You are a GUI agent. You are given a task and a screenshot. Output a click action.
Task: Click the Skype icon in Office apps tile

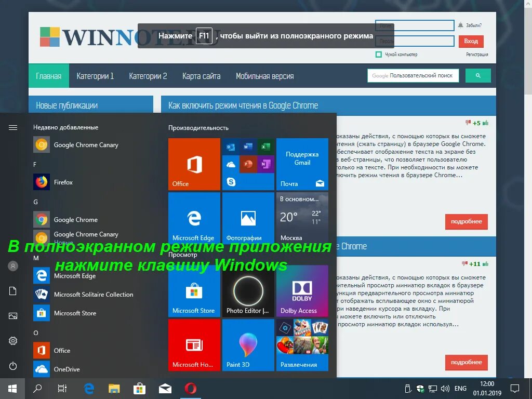click(231, 182)
